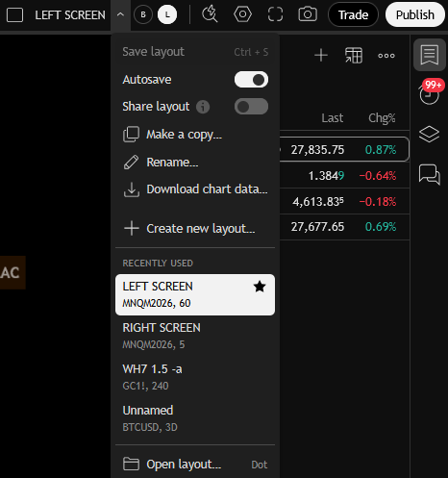Screen dimensions: 448x478
Task: Open watchlist panel bookmark icon
Action: coord(430,55)
